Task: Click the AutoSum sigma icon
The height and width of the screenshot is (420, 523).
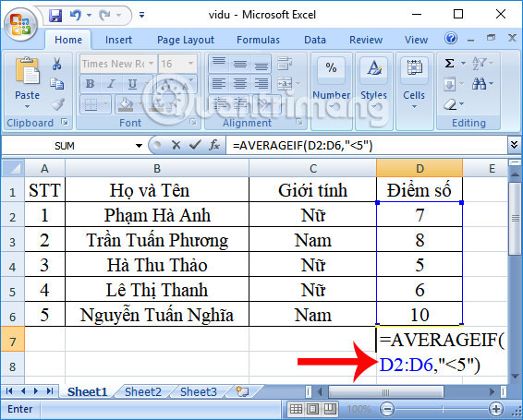Action: pyautogui.click(x=450, y=64)
